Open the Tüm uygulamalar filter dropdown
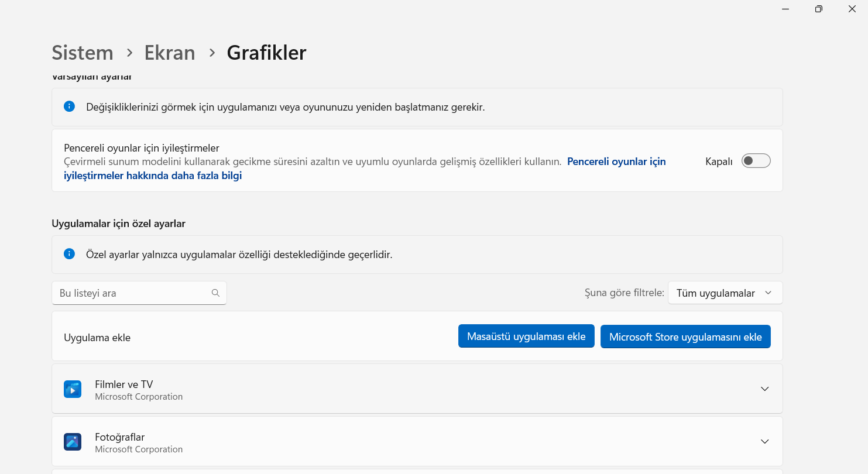 click(725, 293)
